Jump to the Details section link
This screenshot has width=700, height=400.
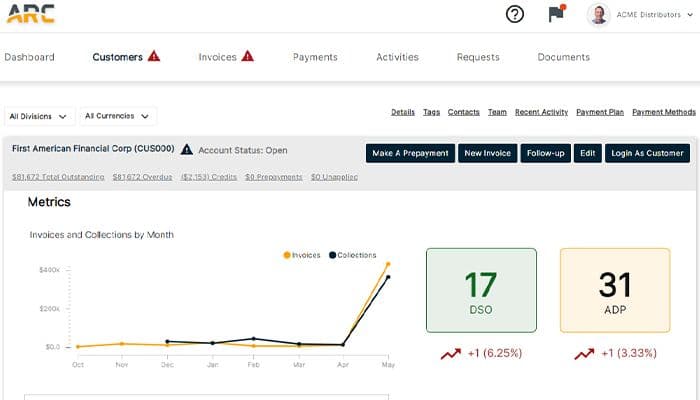click(x=403, y=112)
